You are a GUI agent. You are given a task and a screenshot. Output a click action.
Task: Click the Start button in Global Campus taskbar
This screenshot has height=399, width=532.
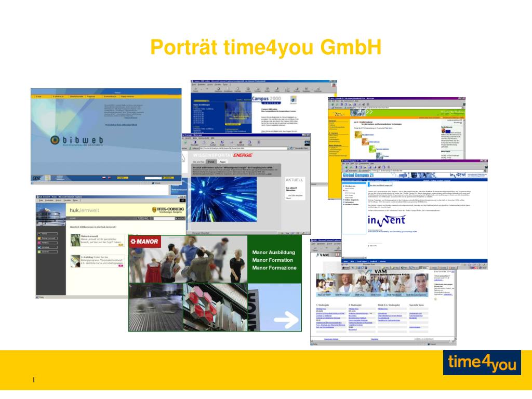click(x=345, y=268)
